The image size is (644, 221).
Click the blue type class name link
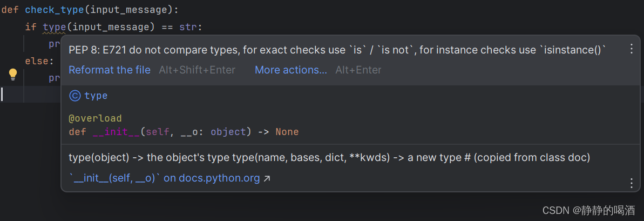click(x=96, y=96)
